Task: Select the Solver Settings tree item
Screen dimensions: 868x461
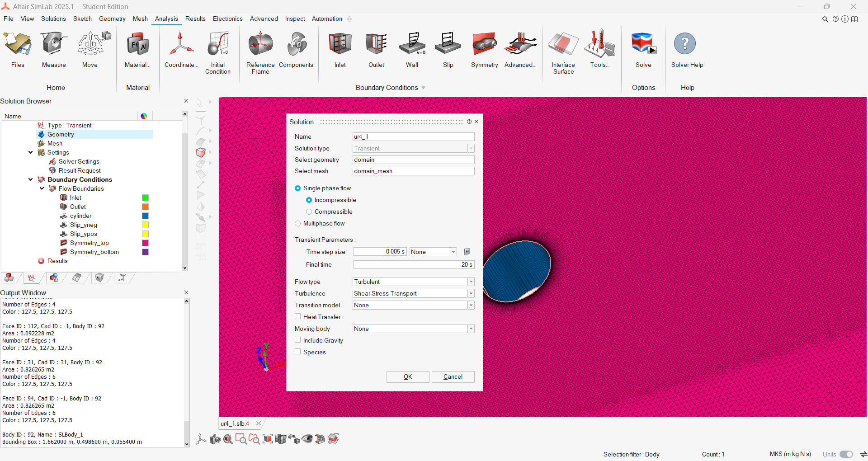Action: [79, 161]
